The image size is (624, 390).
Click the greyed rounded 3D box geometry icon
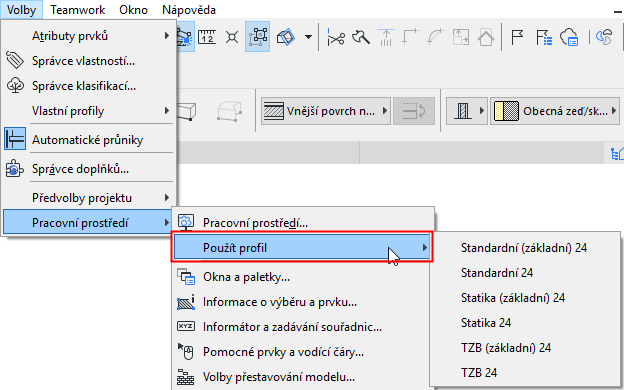[230, 111]
